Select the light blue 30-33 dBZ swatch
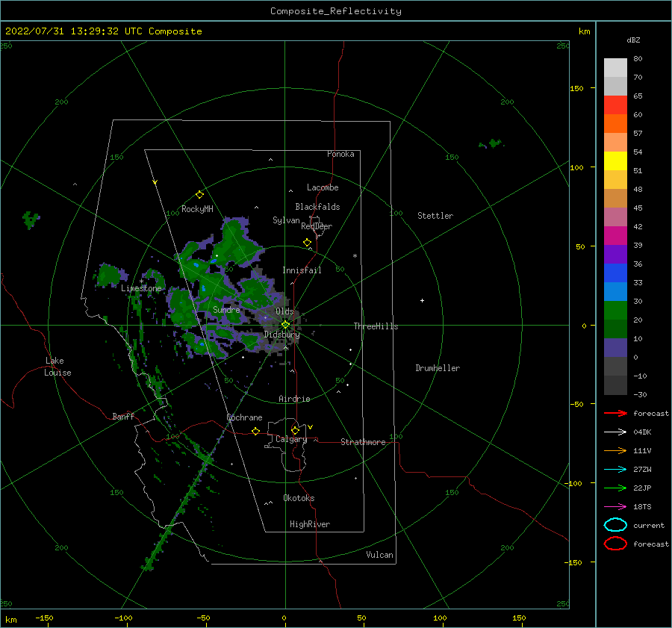This screenshot has height=628, width=672. click(x=615, y=291)
